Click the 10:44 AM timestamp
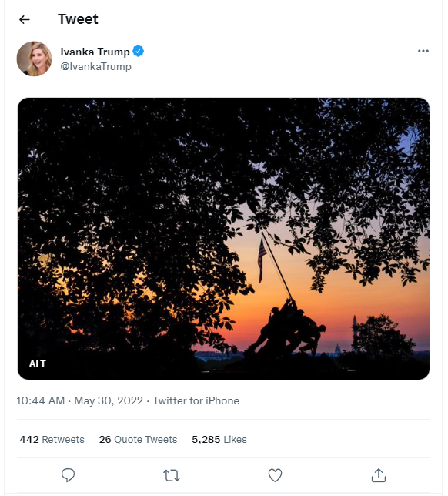The height and width of the screenshot is (496, 448). click(x=41, y=400)
